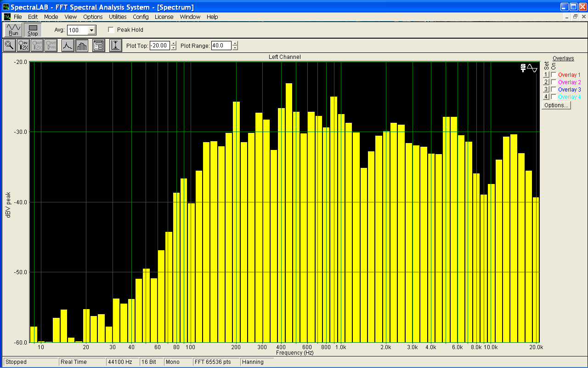
Task: Increase Plot Range with the up arrow
Action: (235, 43)
